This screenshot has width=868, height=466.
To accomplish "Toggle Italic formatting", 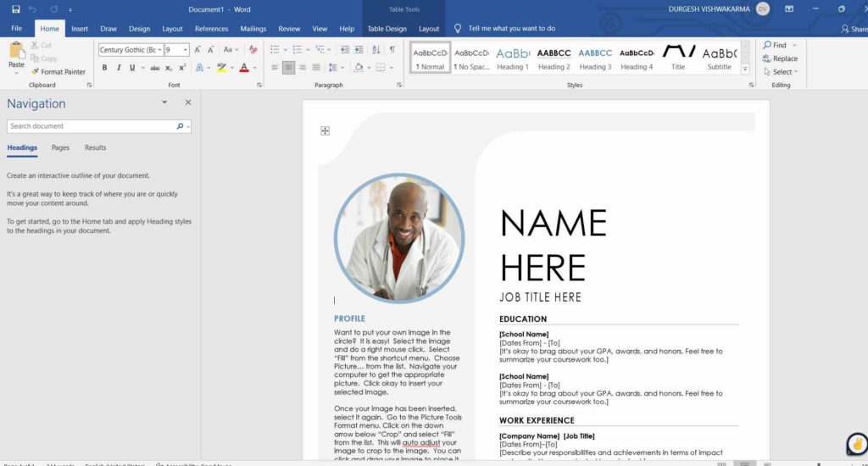I will pyautogui.click(x=119, y=68).
